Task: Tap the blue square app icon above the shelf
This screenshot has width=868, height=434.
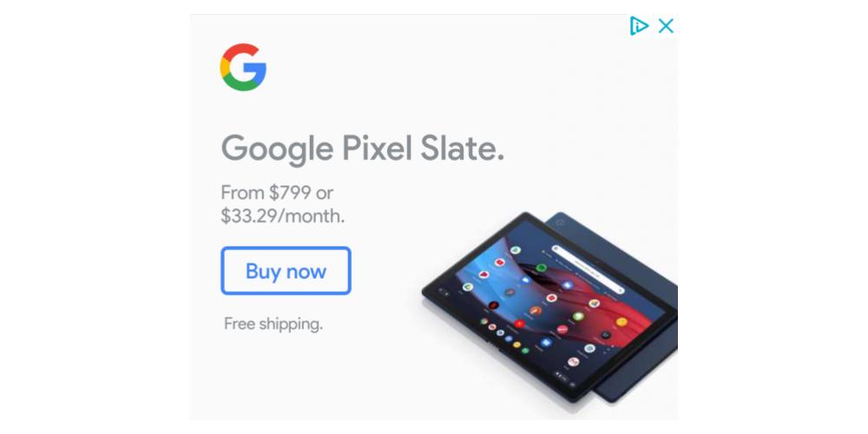Action: (x=546, y=343)
